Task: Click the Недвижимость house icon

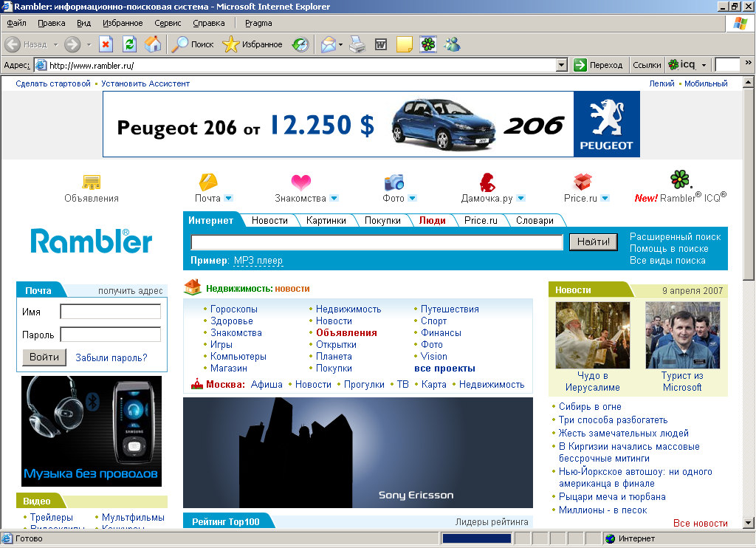Action: [x=193, y=287]
